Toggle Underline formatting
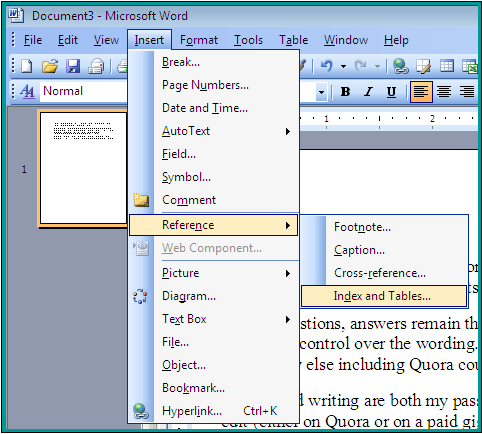The height and width of the screenshot is (434, 482). click(391, 91)
